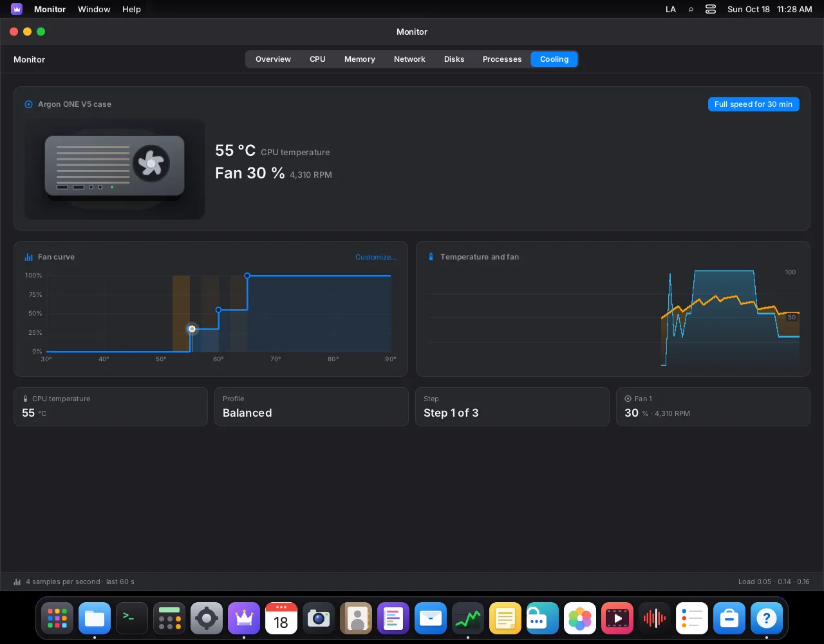Select the fan curve point at 55°
The height and width of the screenshot is (644, 824).
pos(192,329)
